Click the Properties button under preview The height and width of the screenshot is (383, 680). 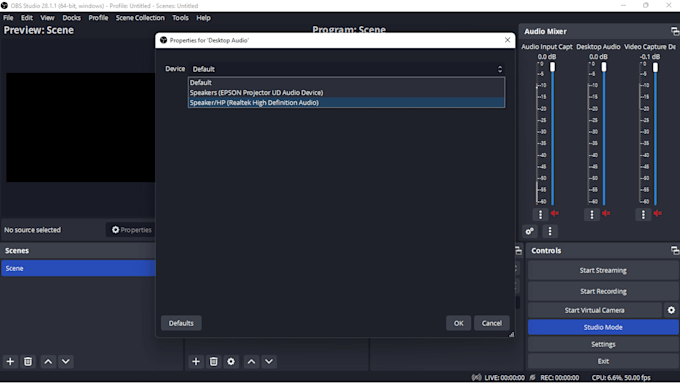131,230
